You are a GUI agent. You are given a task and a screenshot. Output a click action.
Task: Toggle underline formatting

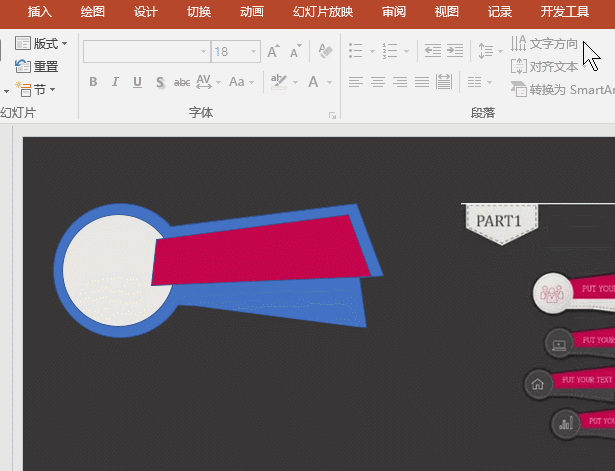[137, 82]
